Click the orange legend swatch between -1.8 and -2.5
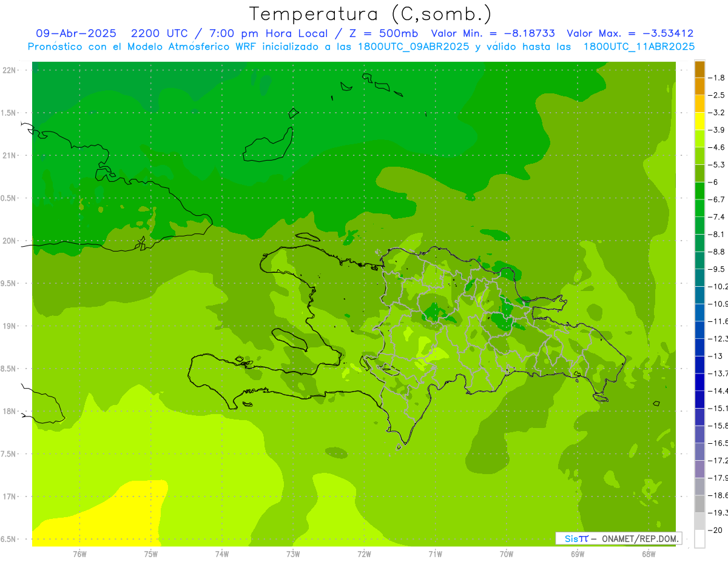This screenshot has height=562, width=728. point(699,87)
